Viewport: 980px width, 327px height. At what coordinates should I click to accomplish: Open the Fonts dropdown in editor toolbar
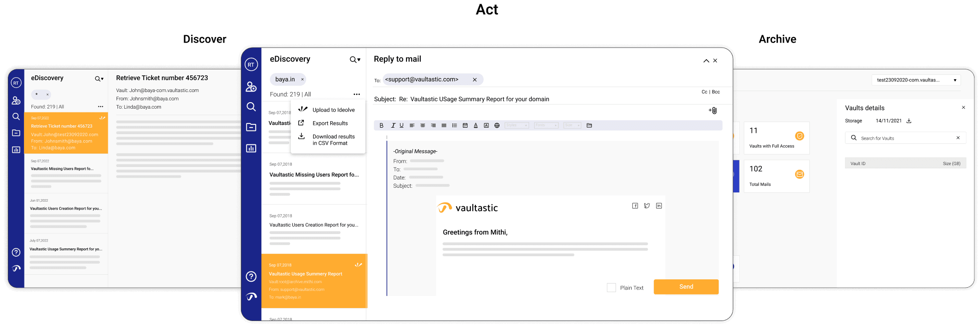tap(546, 125)
